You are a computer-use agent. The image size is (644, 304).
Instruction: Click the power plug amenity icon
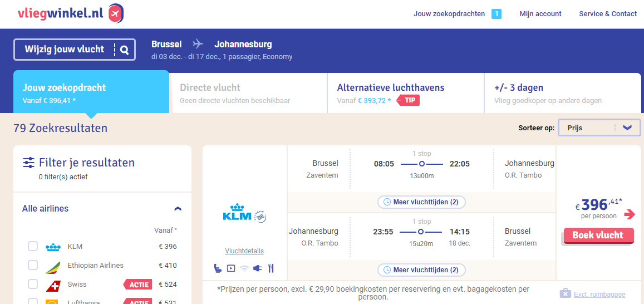click(258, 268)
